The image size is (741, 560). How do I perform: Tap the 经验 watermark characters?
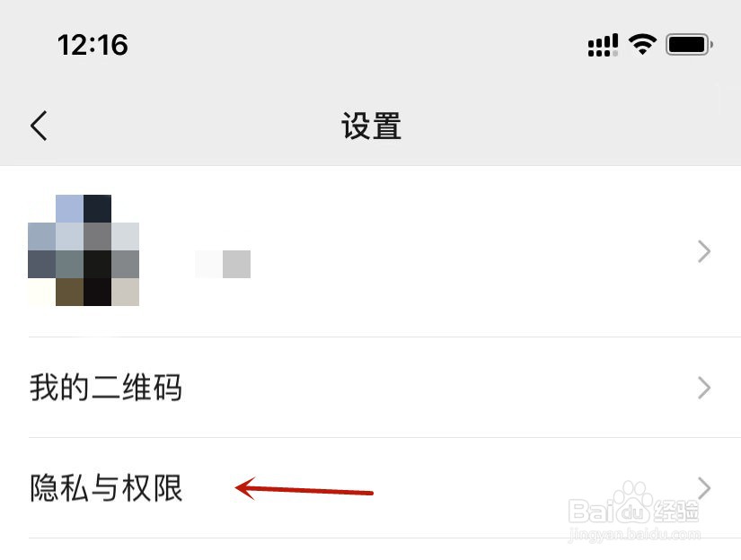tap(676, 512)
